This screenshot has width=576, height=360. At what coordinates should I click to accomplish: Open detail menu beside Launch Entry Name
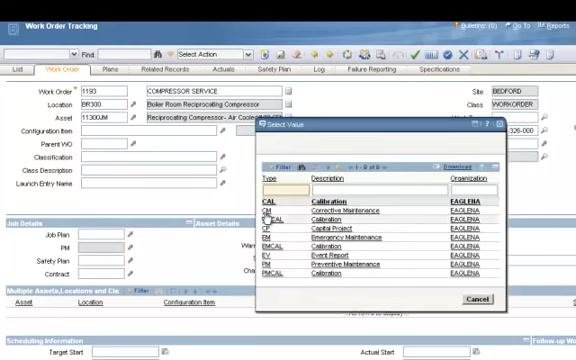coord(223,183)
